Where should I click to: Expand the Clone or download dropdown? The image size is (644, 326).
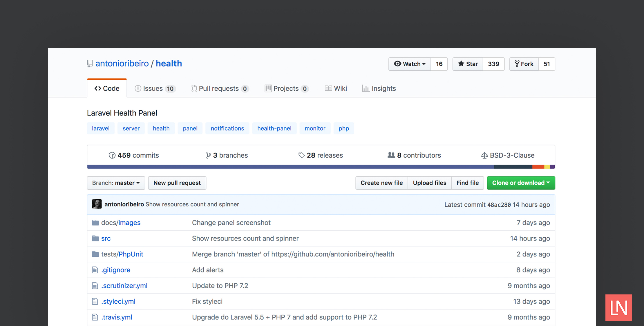click(x=521, y=183)
